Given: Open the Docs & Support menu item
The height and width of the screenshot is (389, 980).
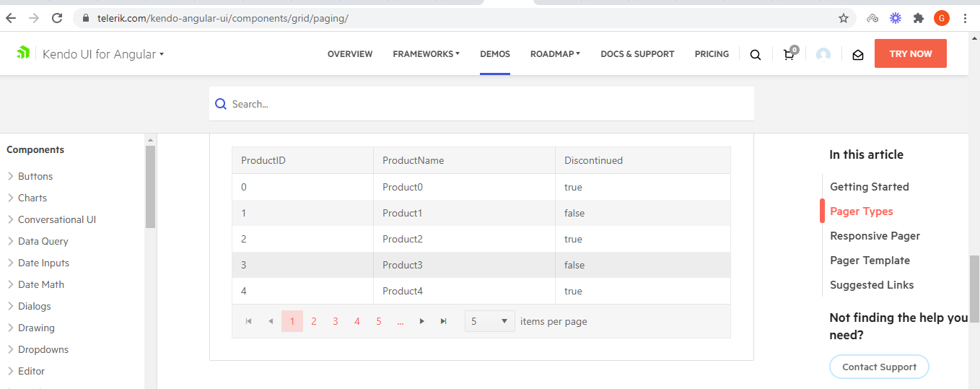Looking at the screenshot, I should [637, 54].
